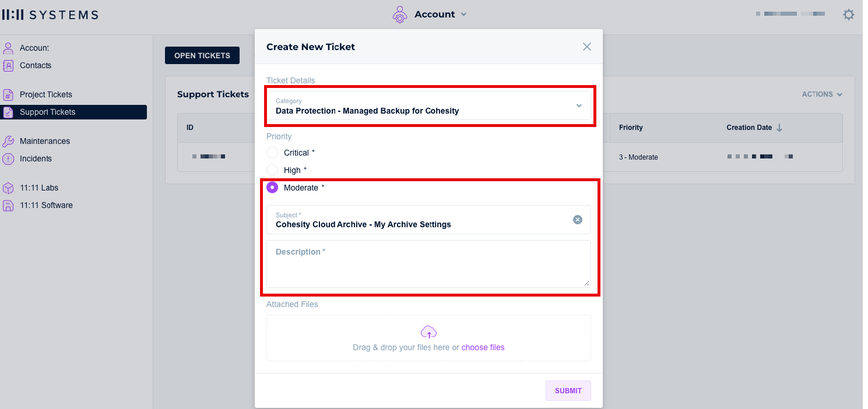
Task: Open Maintenances section
Action: pyautogui.click(x=45, y=141)
